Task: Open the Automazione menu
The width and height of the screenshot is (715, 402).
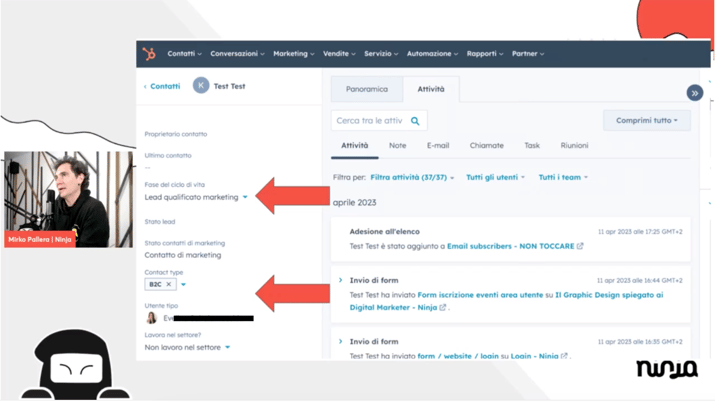Action: click(x=432, y=54)
